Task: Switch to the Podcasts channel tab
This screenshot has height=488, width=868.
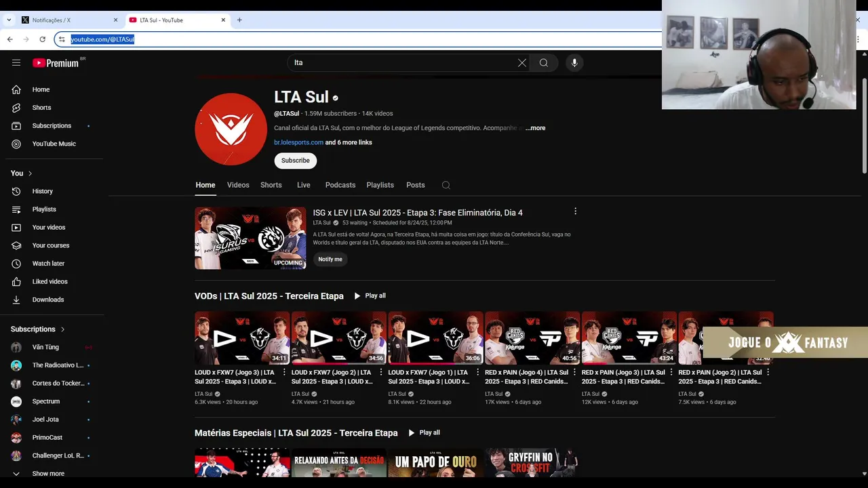Action: (x=340, y=185)
